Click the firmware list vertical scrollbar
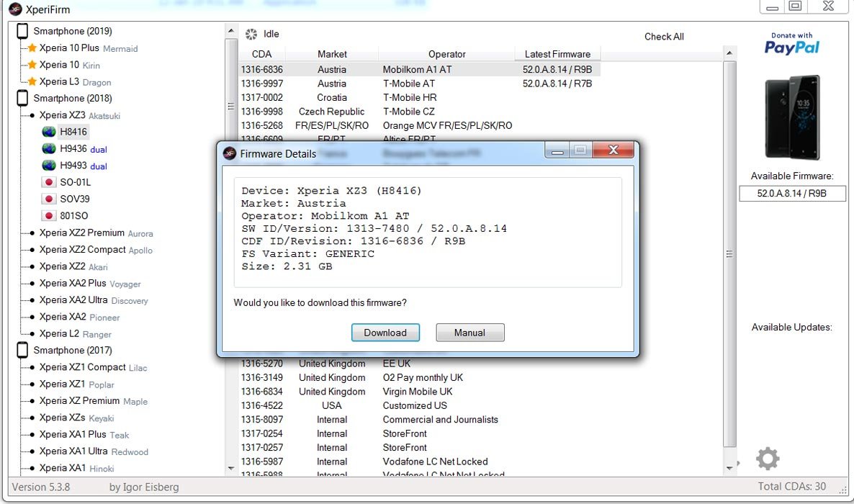The image size is (854, 504). coord(729,253)
